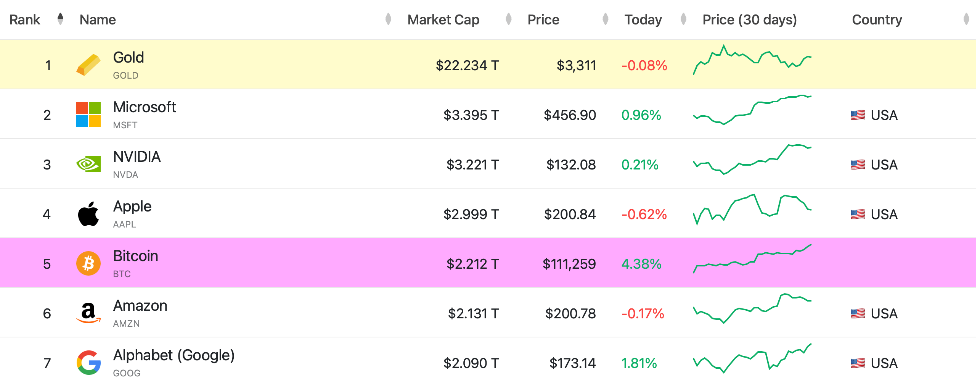Image resolution: width=980 pixels, height=384 pixels.
Task: Open the Microsoft company link
Action: (145, 107)
